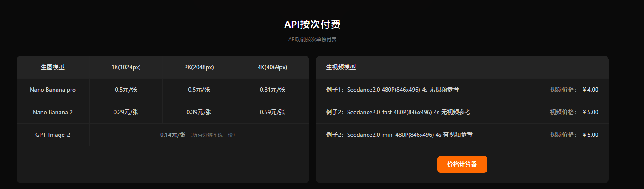This screenshot has width=644, height=189.
Task: Click 视频价格 label in the 例子1 row
Action: 564,90
